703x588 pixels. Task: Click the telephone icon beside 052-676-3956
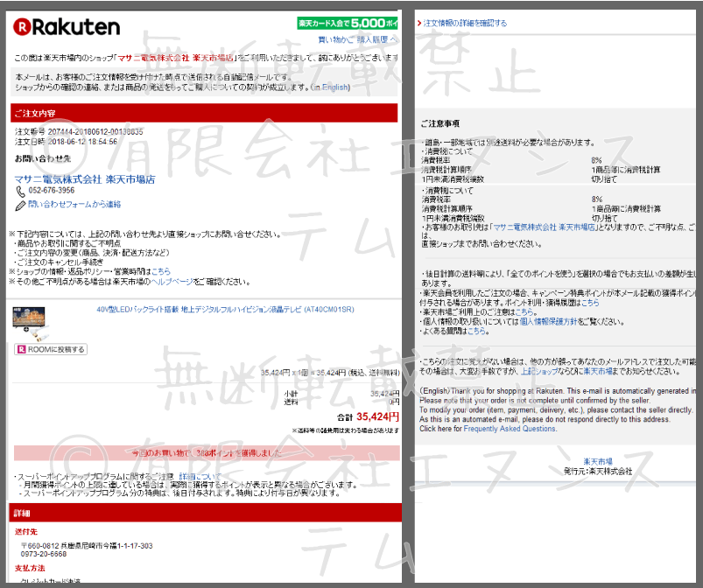click(x=21, y=192)
